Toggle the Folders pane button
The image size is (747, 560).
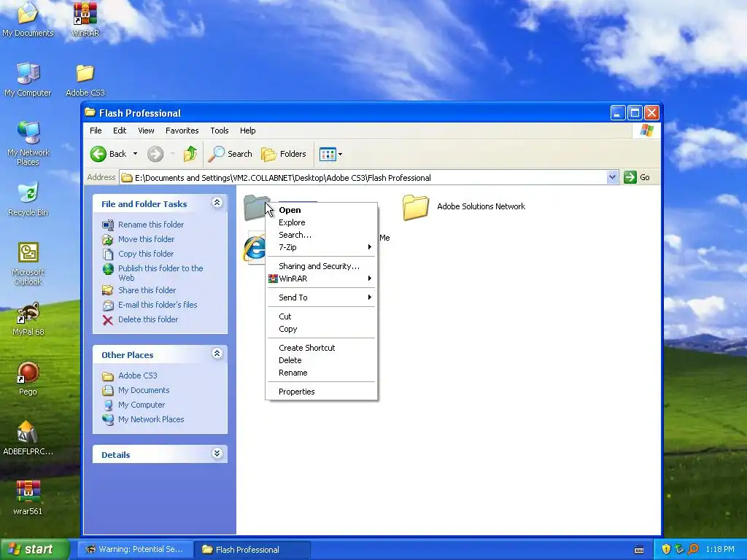tap(284, 154)
